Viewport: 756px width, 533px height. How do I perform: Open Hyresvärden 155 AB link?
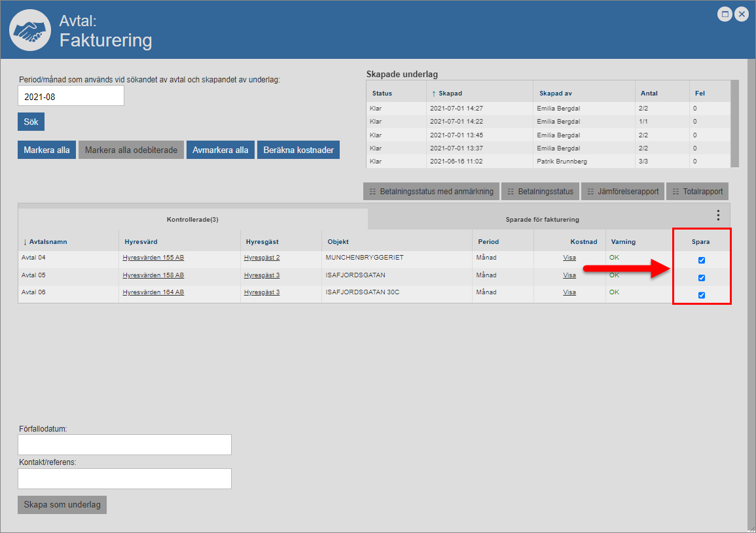click(x=153, y=258)
